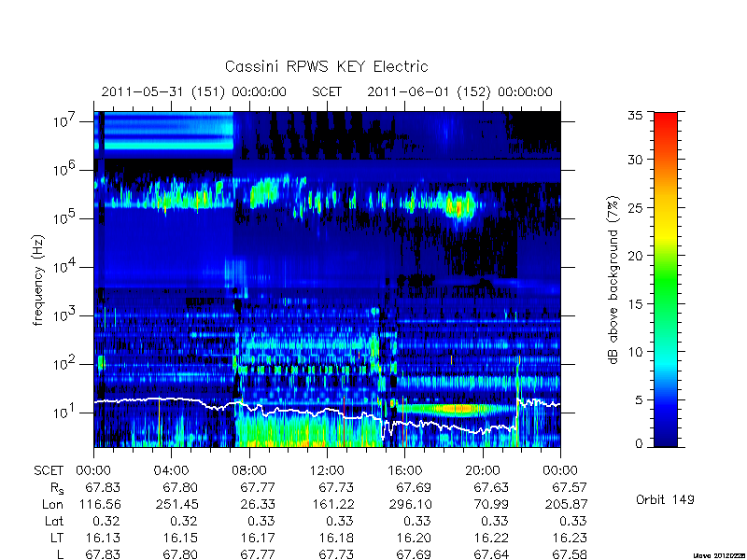Click the "L" row header

(x=60, y=554)
